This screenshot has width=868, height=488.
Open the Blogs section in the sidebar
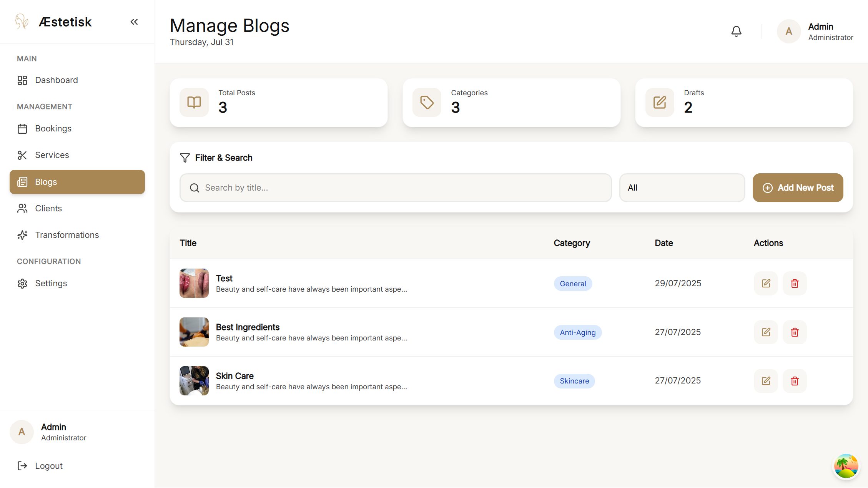(46, 182)
